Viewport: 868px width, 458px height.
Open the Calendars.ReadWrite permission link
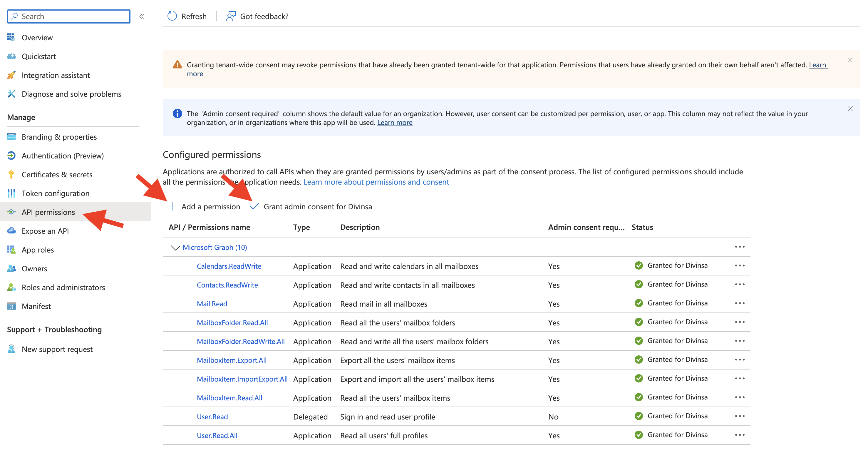click(229, 266)
